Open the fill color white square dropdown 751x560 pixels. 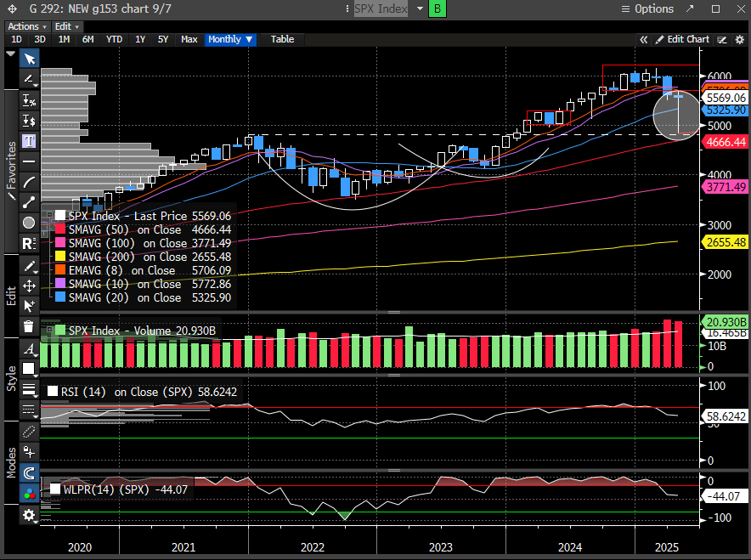[29, 369]
